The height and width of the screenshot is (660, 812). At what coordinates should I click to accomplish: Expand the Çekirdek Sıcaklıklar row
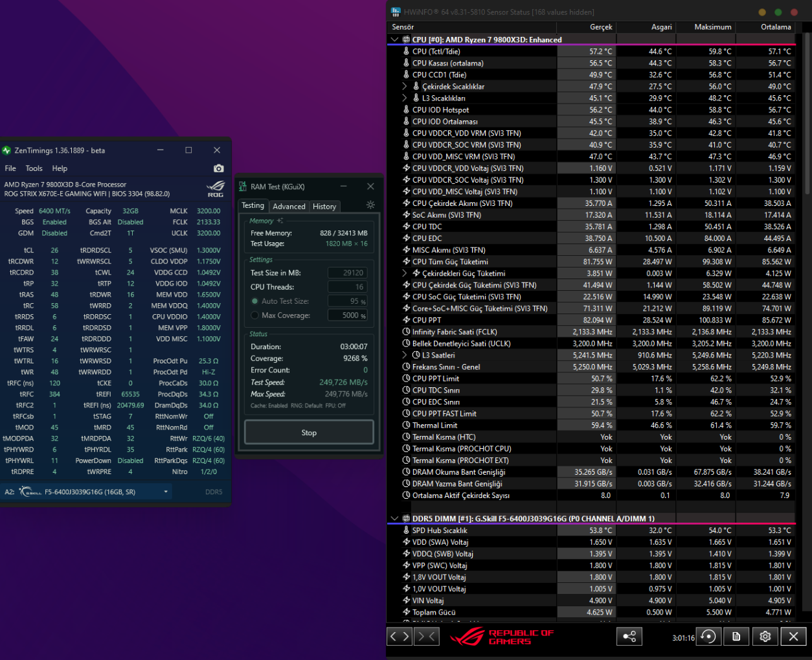click(405, 86)
